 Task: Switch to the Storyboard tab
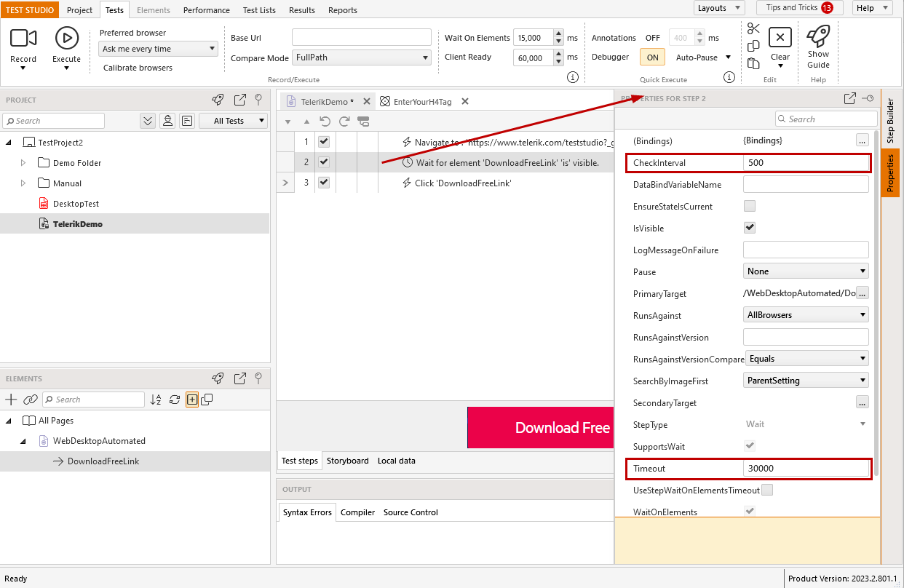347,461
